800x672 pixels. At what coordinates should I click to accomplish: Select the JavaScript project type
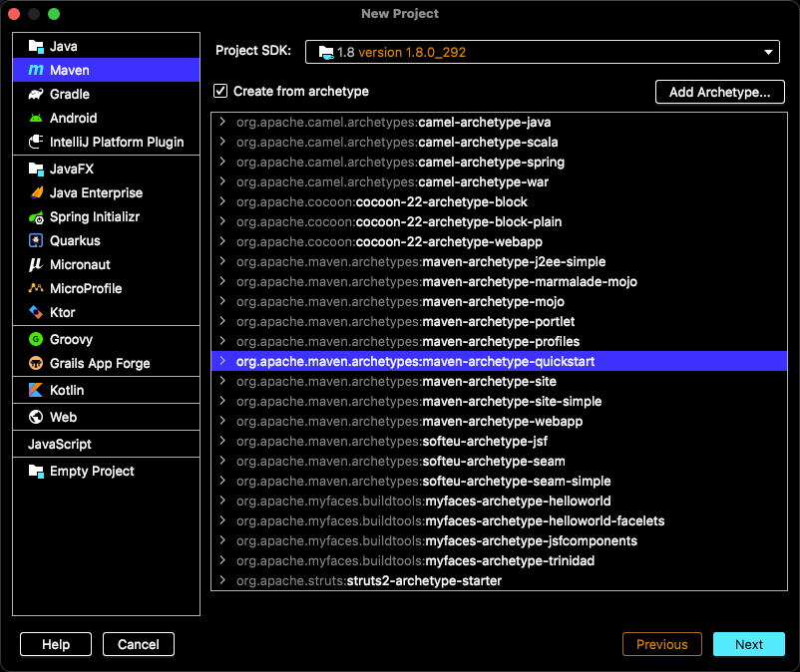pos(59,444)
